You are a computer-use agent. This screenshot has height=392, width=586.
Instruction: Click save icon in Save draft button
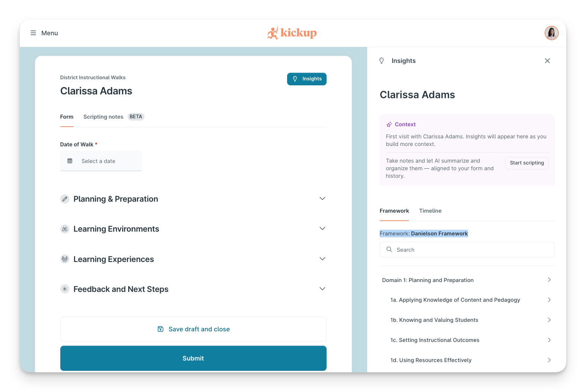(x=160, y=329)
